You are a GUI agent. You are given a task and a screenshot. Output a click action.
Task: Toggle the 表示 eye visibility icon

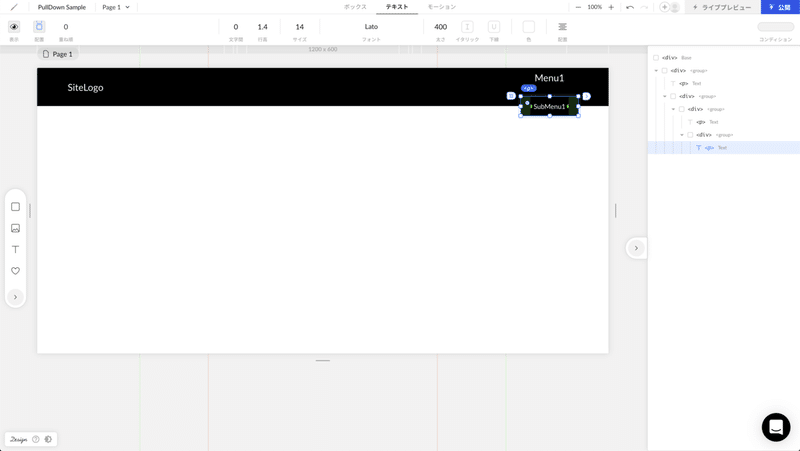coord(14,27)
